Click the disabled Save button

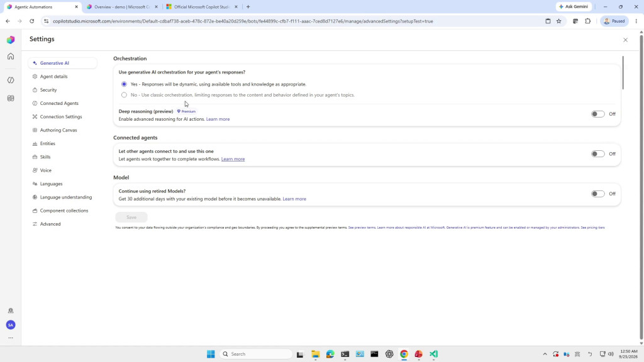(131, 217)
